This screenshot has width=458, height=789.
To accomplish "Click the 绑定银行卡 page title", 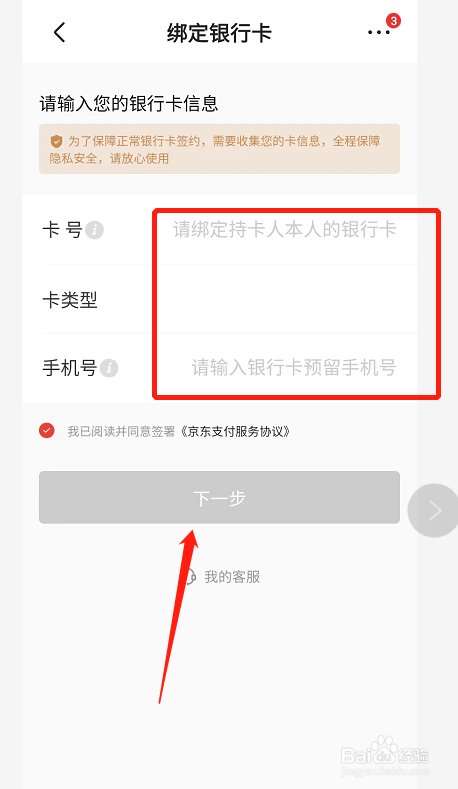I will pos(219,33).
